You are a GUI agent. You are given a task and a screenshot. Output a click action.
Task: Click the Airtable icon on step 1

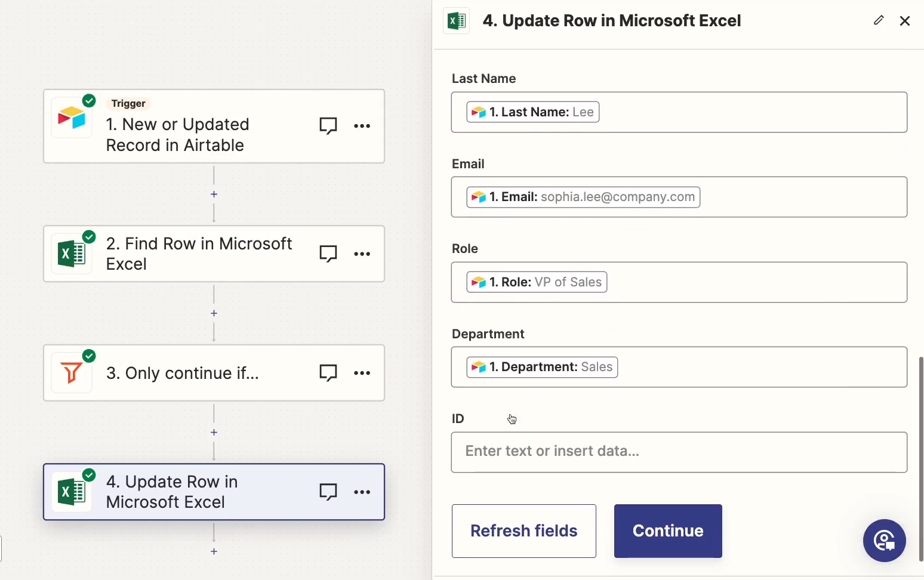pyautogui.click(x=72, y=118)
